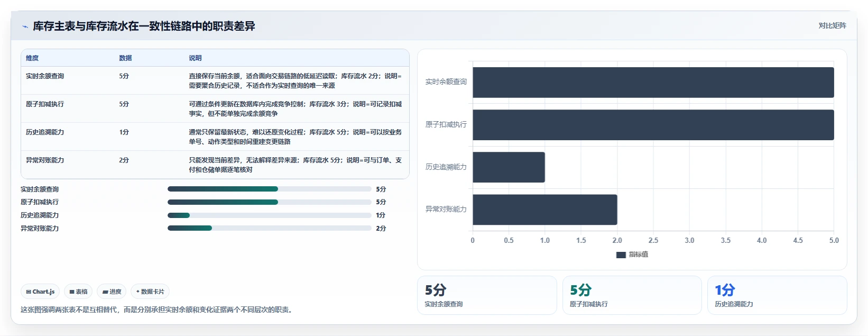Click the 实时余额查询 cell in the table
This screenshot has width=868, height=336.
coord(45,76)
